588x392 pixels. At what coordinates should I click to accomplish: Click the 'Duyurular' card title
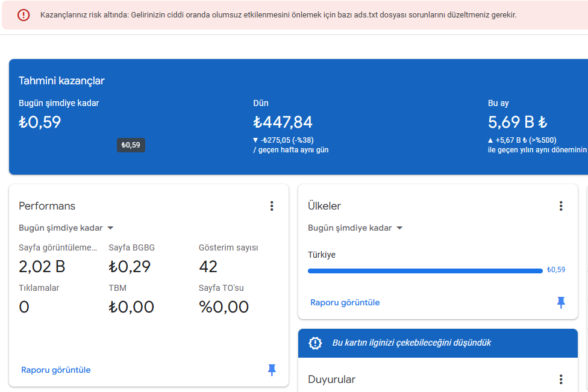pyautogui.click(x=331, y=379)
